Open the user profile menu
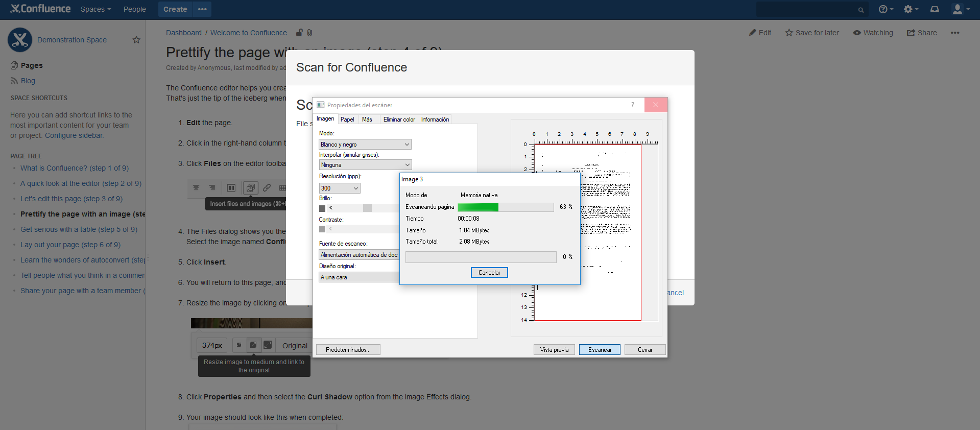 [961, 9]
